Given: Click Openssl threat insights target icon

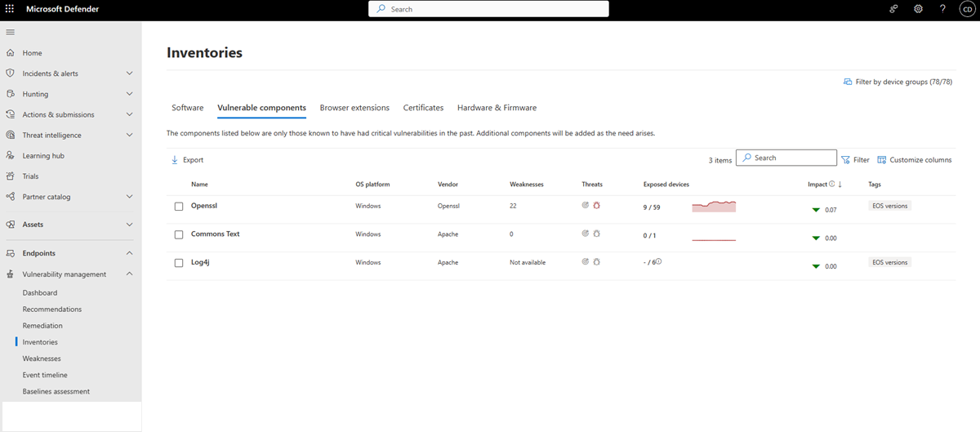Looking at the screenshot, I should coord(586,206).
